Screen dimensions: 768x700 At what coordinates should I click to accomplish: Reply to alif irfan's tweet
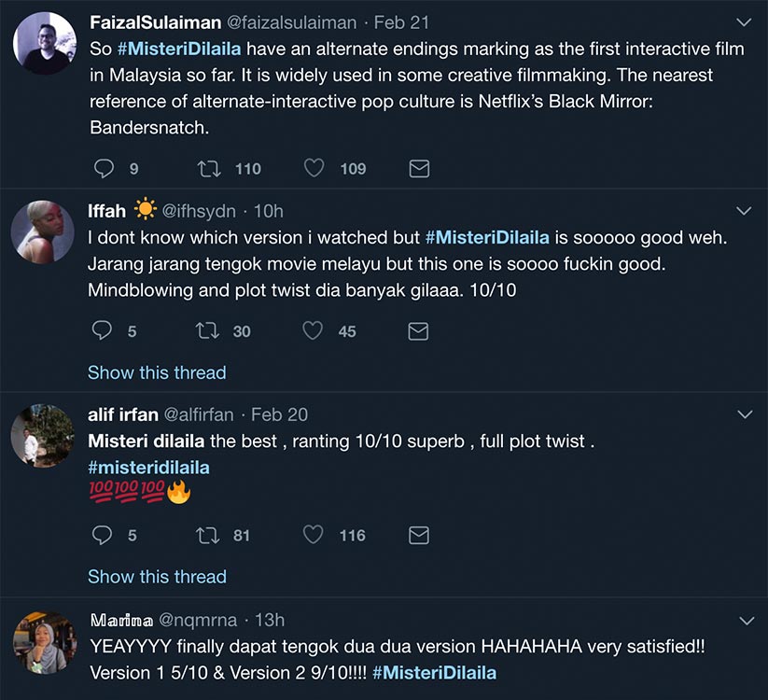(x=100, y=535)
